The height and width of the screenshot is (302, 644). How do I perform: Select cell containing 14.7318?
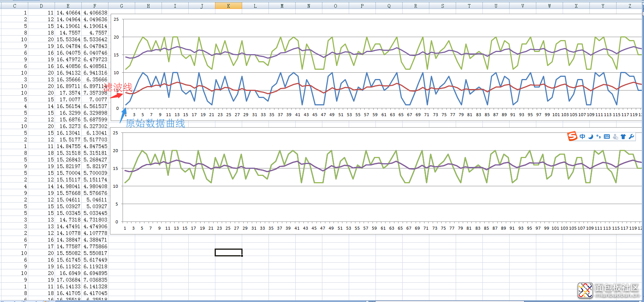(68, 220)
